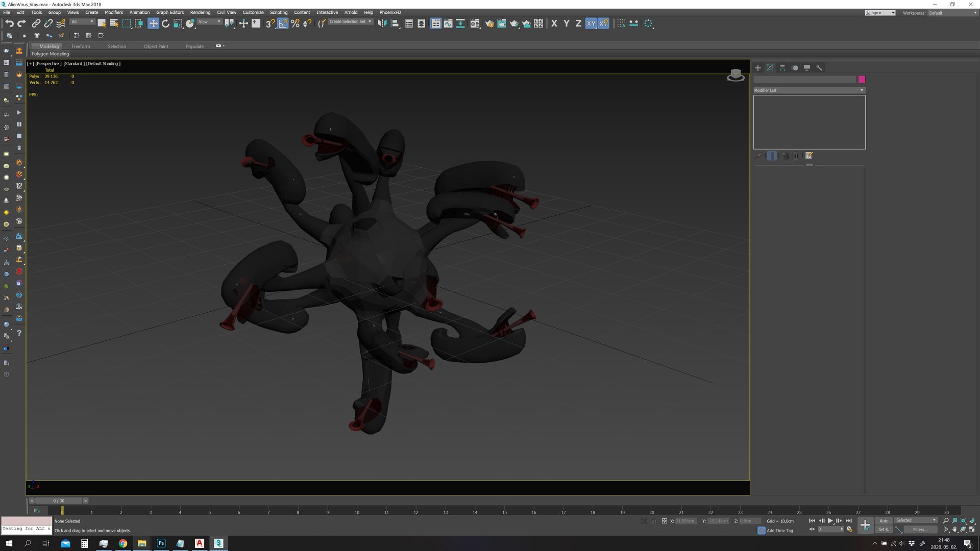Toggle Auto Key mode
Screen dimensions: 980x551
(x=884, y=521)
